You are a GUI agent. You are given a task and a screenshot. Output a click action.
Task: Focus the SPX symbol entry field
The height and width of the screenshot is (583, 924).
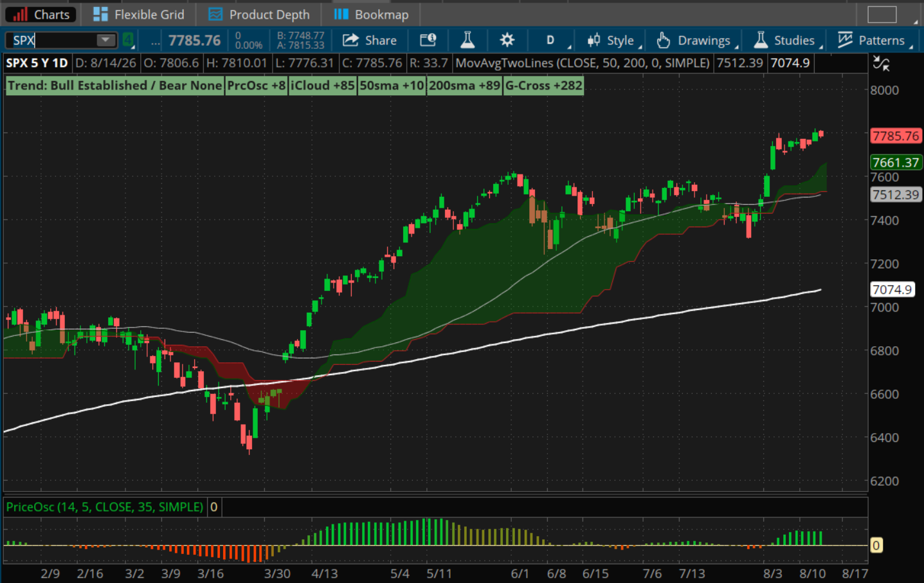click(x=54, y=41)
